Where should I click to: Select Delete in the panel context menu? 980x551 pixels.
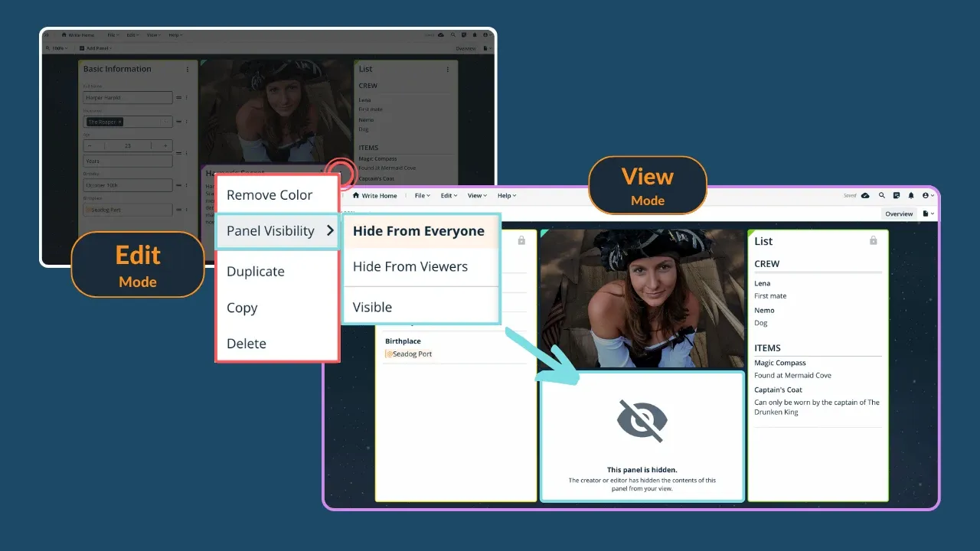246,344
